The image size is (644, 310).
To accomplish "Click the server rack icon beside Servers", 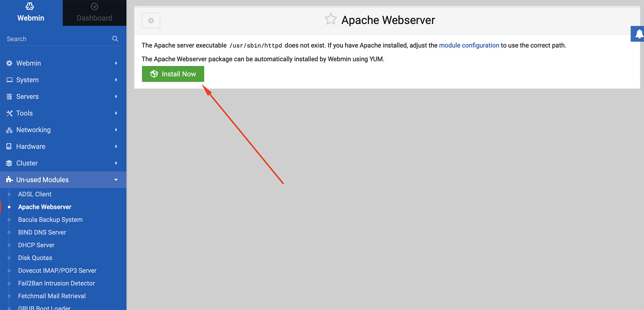I will click(9, 97).
